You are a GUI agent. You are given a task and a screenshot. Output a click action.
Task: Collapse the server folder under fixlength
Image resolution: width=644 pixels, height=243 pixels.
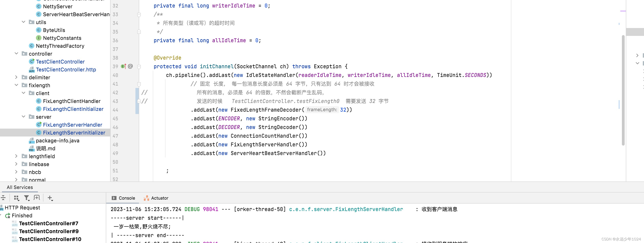tap(23, 117)
